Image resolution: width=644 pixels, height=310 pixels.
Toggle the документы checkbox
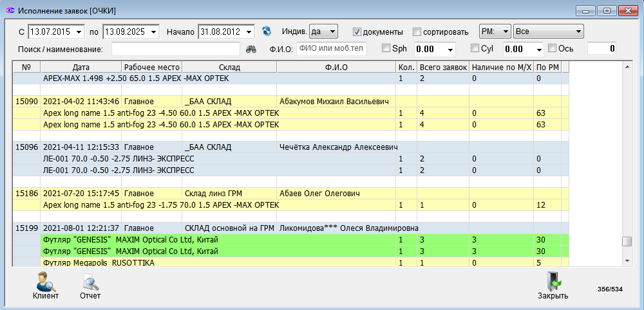[357, 32]
